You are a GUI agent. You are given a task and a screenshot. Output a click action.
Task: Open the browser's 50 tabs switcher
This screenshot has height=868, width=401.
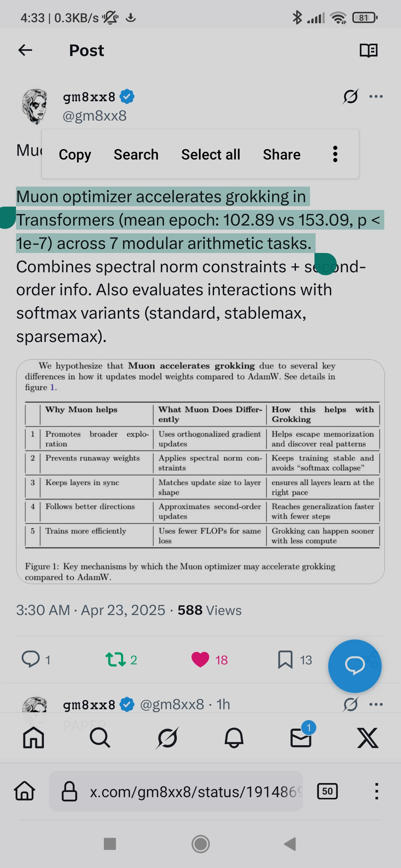pyautogui.click(x=327, y=791)
